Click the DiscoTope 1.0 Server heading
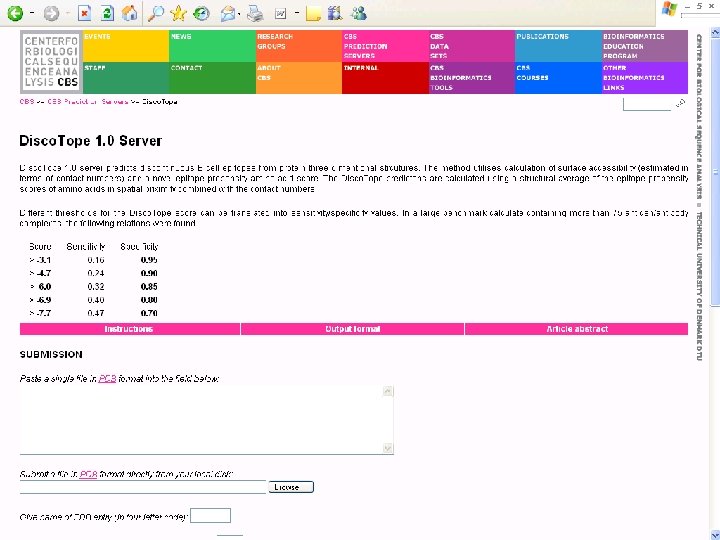This screenshot has width=720, height=540. point(90,141)
